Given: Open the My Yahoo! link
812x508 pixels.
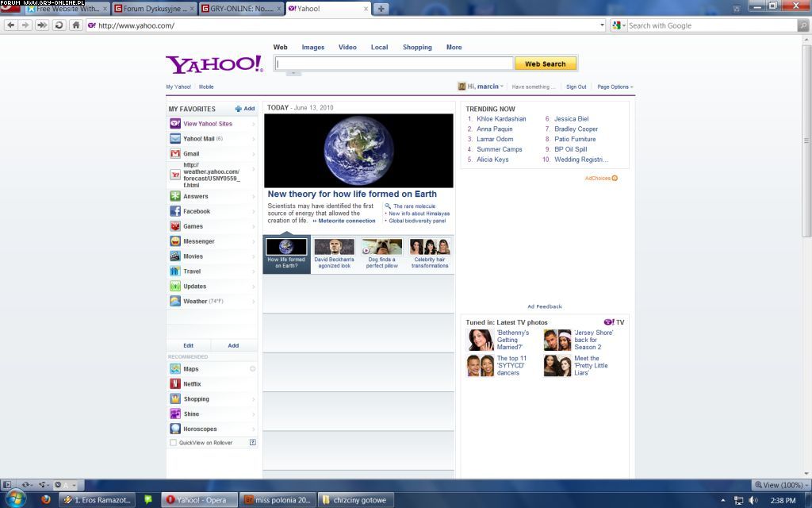Looking at the screenshot, I should pyautogui.click(x=178, y=87).
